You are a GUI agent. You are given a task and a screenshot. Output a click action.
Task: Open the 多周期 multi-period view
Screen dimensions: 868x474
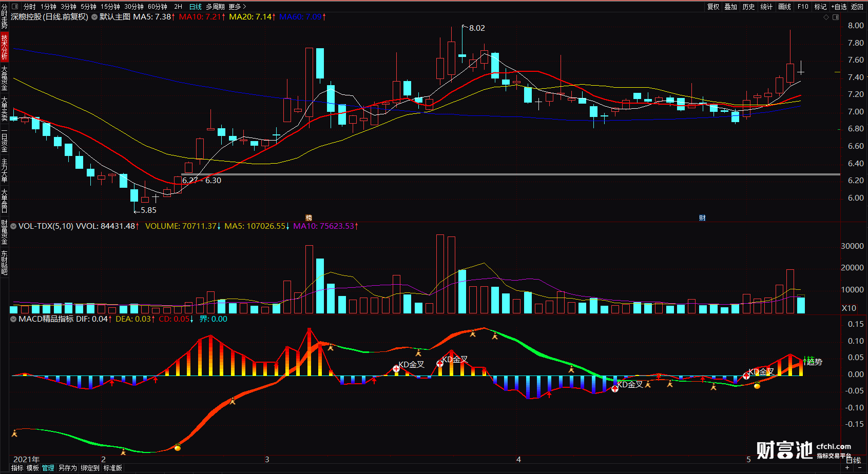[215, 7]
